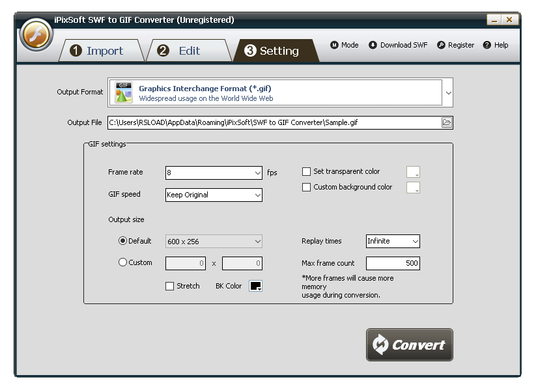Enable Set transparent color
538x392 pixels.
coord(306,171)
